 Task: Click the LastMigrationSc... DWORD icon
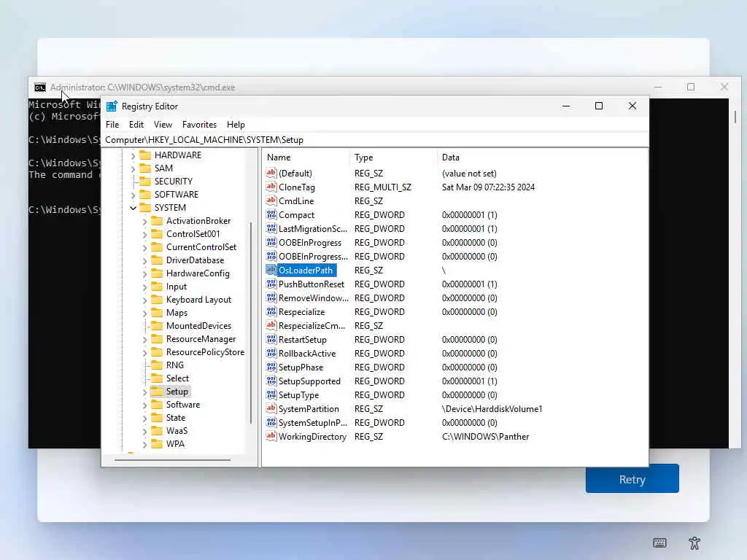pos(271,228)
